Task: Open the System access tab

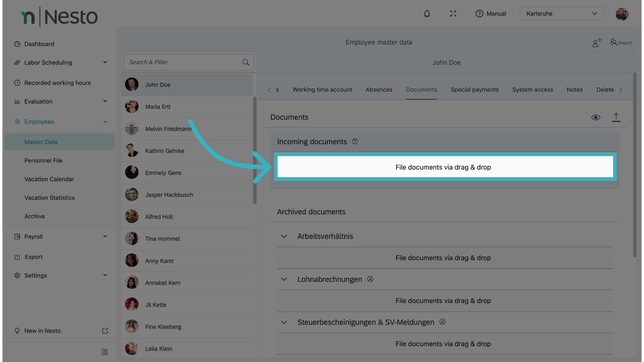Action: click(532, 90)
